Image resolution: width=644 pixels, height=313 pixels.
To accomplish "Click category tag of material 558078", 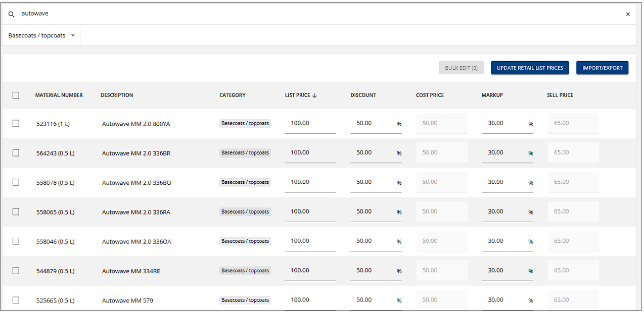I will 245,182.
